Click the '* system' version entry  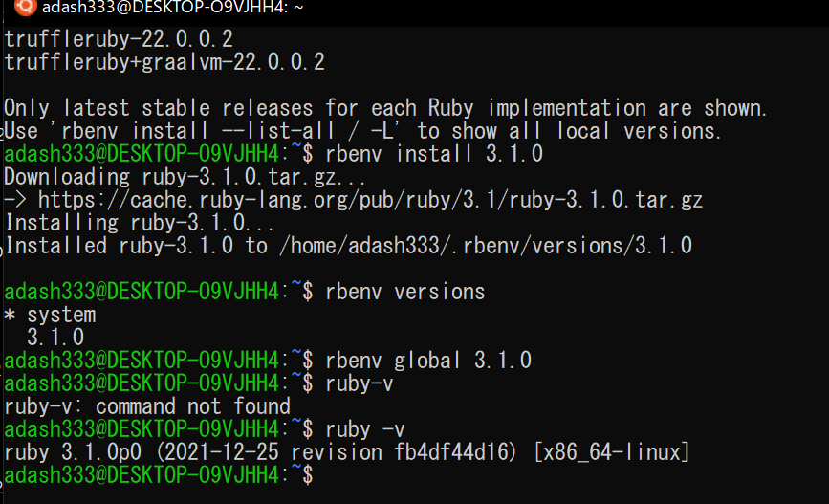(51, 316)
